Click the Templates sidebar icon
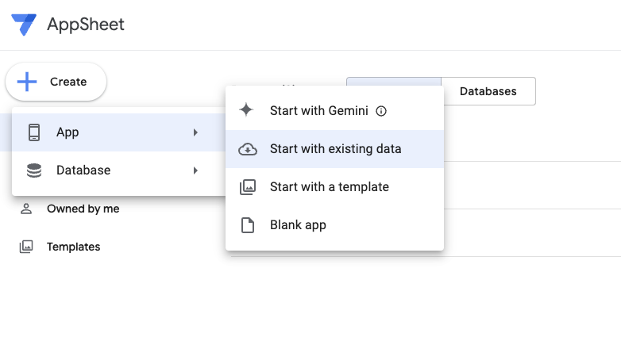Viewport: 621px width, 364px height. pos(26,247)
